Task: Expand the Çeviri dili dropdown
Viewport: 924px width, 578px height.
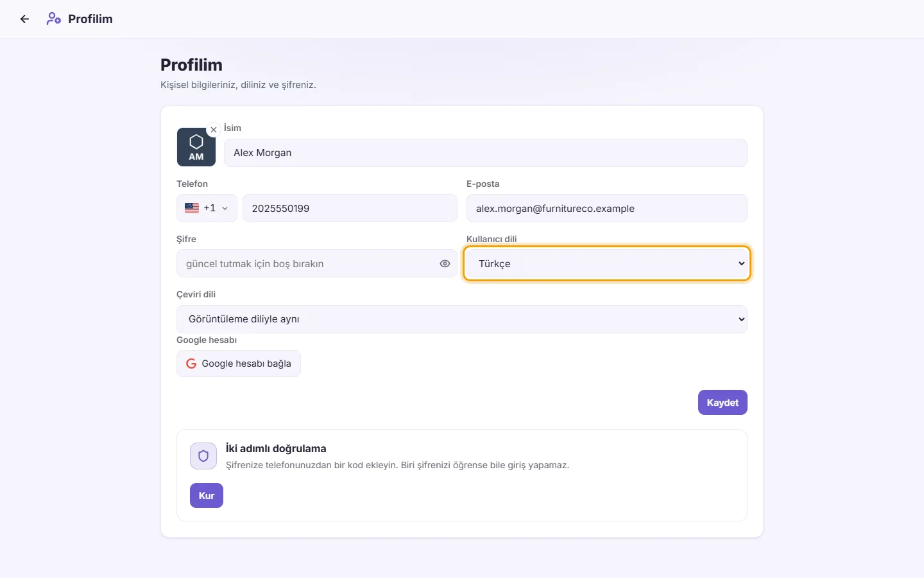Action: [462, 319]
